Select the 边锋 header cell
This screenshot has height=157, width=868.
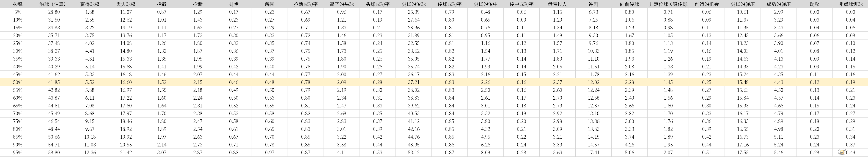[x=18, y=4]
